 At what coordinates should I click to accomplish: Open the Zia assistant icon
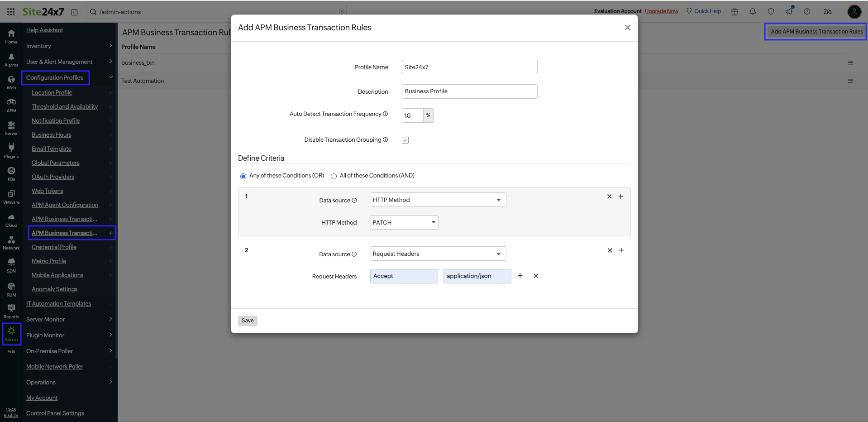tap(828, 11)
